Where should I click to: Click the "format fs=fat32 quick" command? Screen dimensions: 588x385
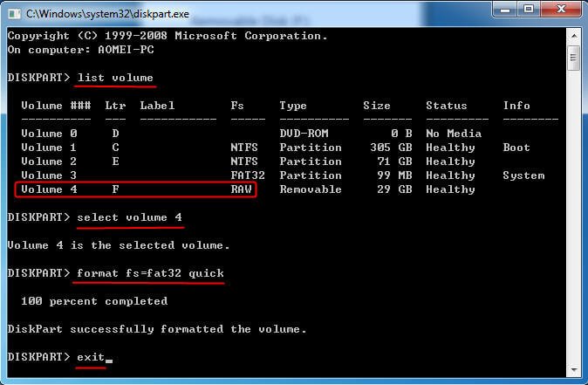coord(150,273)
